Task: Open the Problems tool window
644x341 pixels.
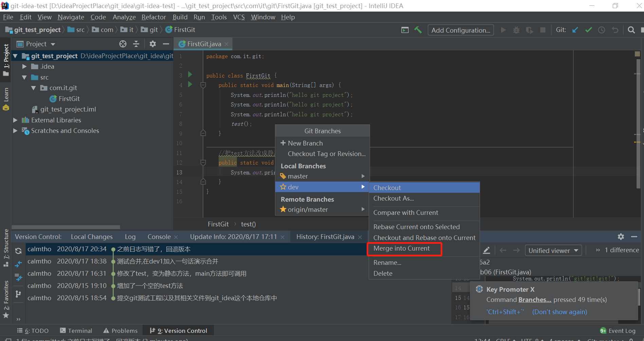Action: (121, 330)
